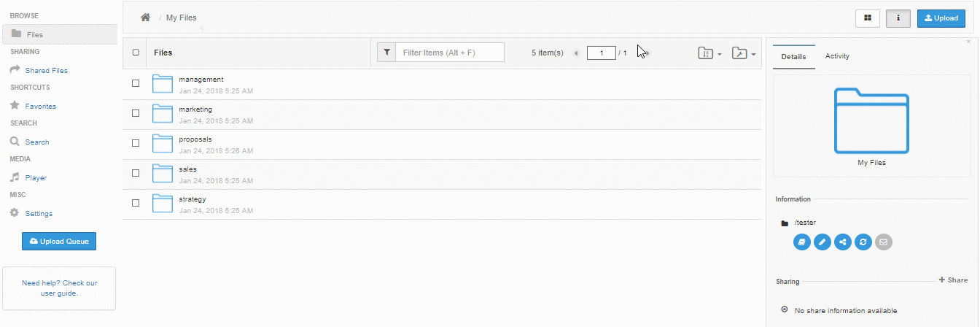The width and height of the screenshot is (980, 327).
Task: Click the blue book icon under /tester
Action: point(802,242)
